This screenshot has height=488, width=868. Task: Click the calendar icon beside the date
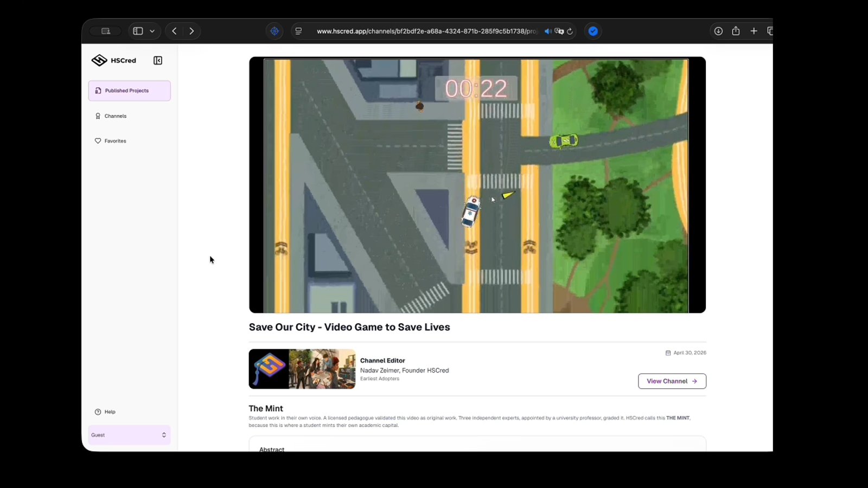tap(668, 353)
